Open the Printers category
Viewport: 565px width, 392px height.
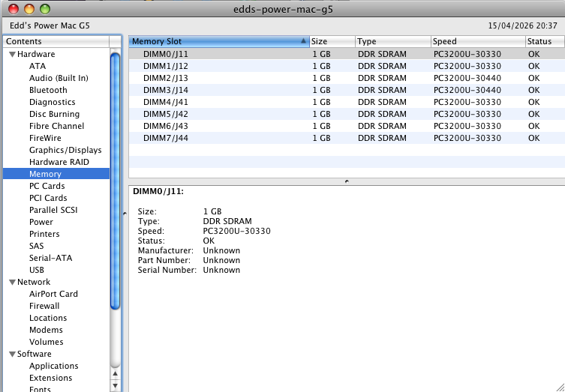pyautogui.click(x=44, y=234)
